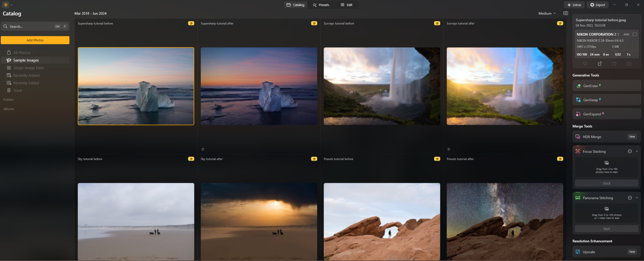Open the GenExpand tool
The height and width of the screenshot is (261, 644).
[607, 114]
